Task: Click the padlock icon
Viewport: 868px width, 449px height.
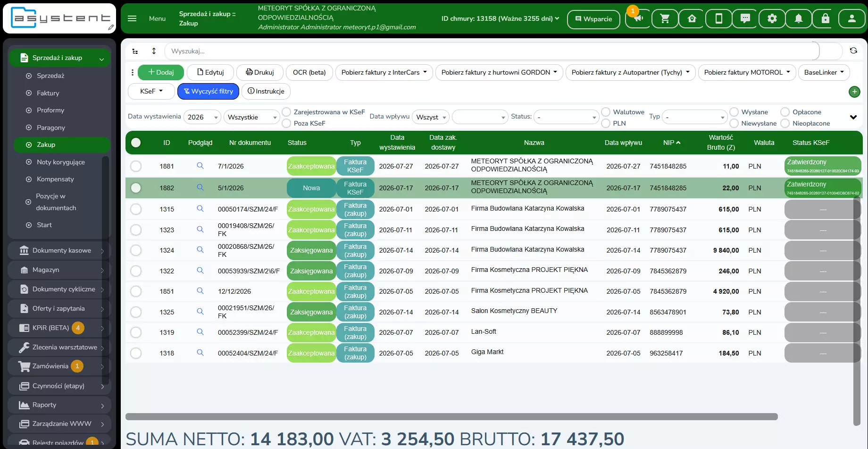Action: pos(825,19)
